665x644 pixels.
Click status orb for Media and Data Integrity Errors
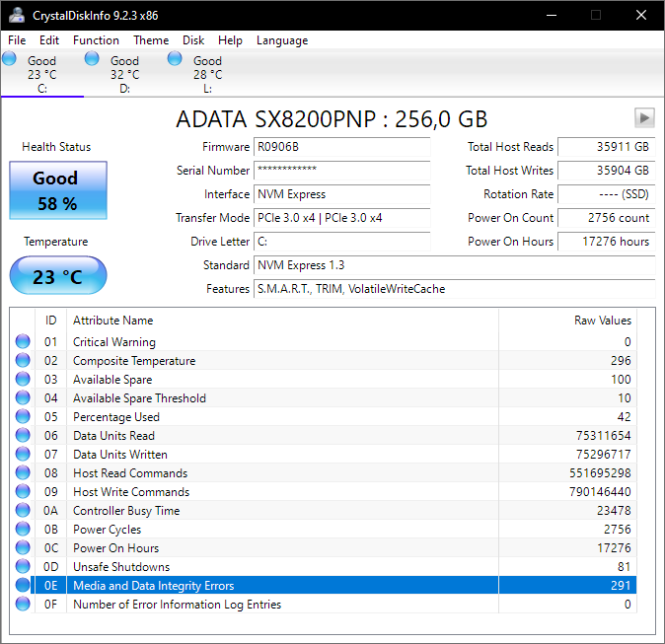23,585
